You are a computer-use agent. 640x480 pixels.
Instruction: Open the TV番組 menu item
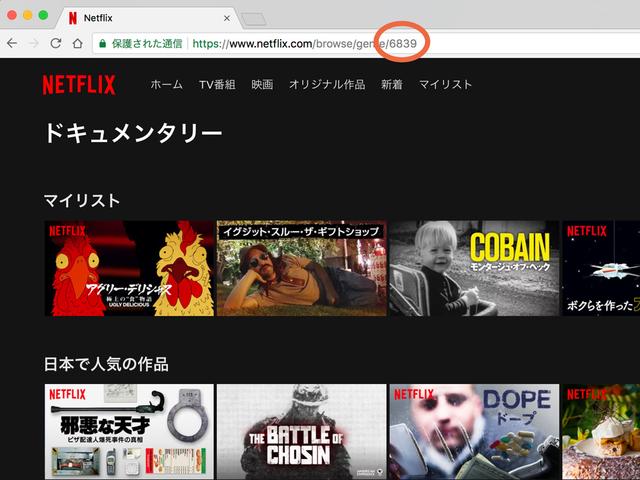(217, 84)
